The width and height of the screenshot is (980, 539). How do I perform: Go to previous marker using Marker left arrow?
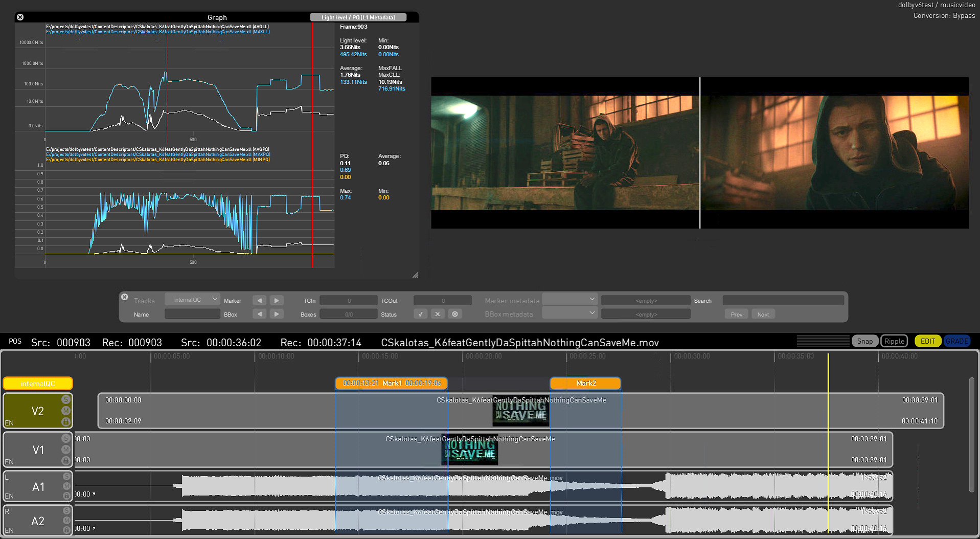260,301
